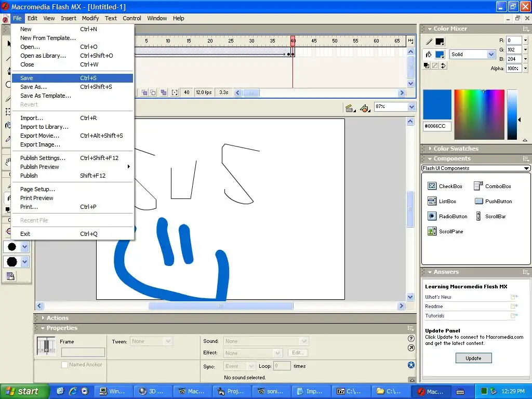Image resolution: width=532 pixels, height=399 pixels.
Task: Open the Modify menu
Action: tap(90, 18)
